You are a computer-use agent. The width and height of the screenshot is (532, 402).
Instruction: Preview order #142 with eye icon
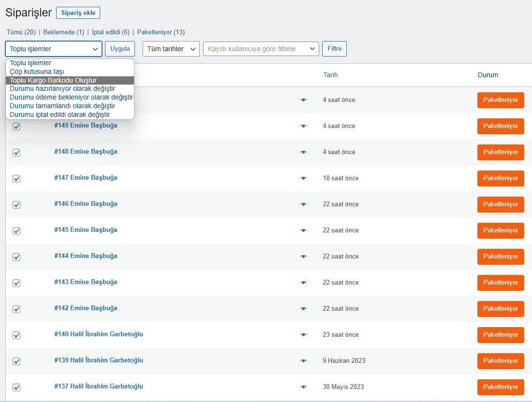tap(303, 309)
